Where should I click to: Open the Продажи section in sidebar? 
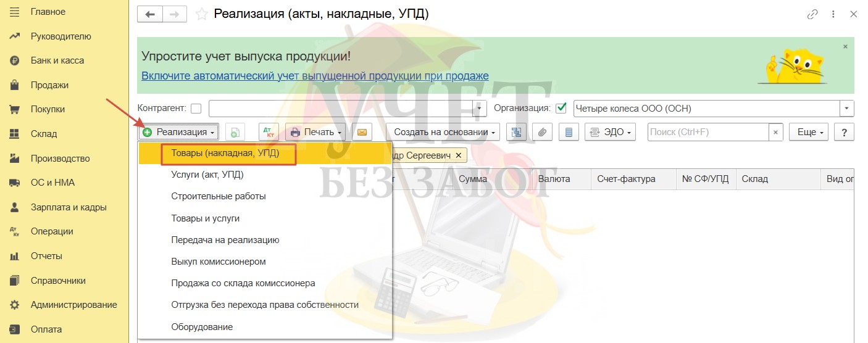[x=49, y=85]
